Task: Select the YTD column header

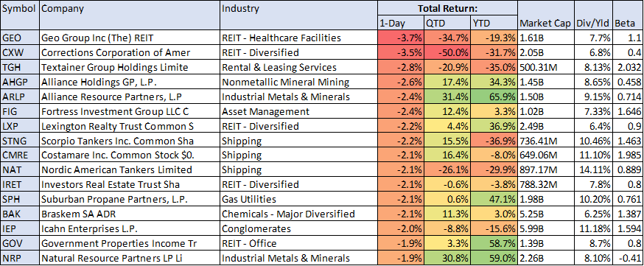Action: pos(494,24)
